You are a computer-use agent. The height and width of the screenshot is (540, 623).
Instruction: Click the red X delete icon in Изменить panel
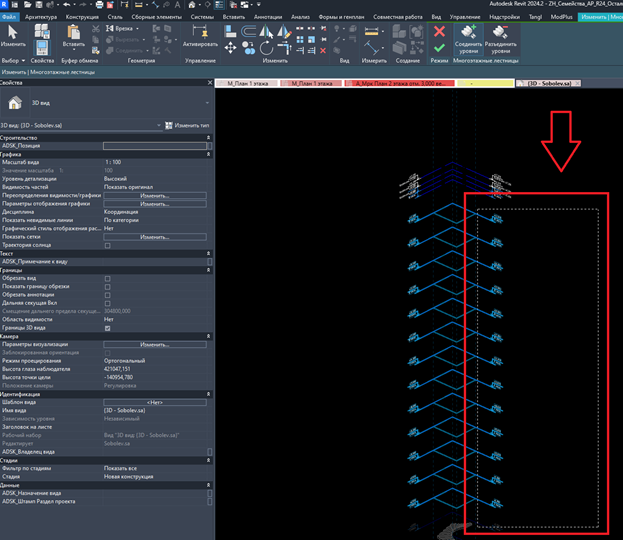(x=323, y=50)
